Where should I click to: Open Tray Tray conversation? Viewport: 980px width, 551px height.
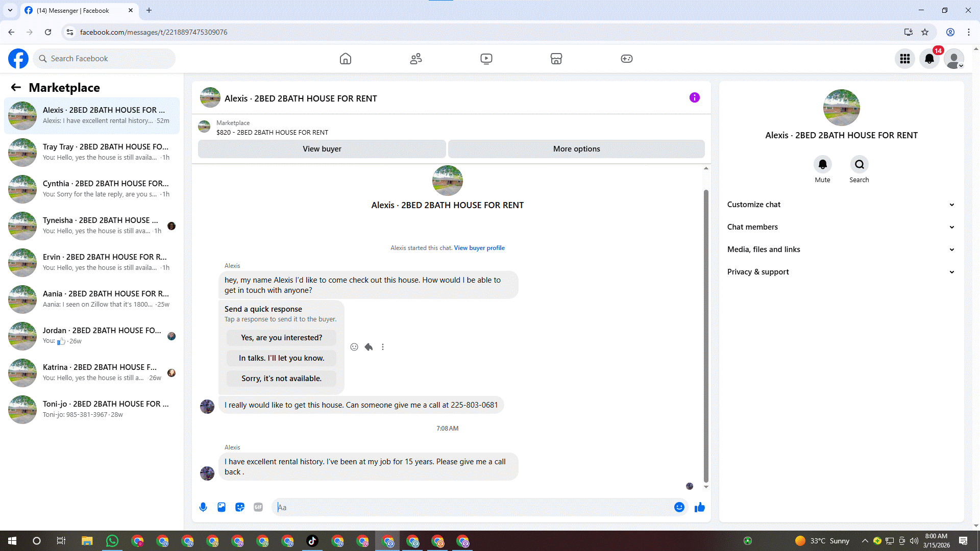92,153
